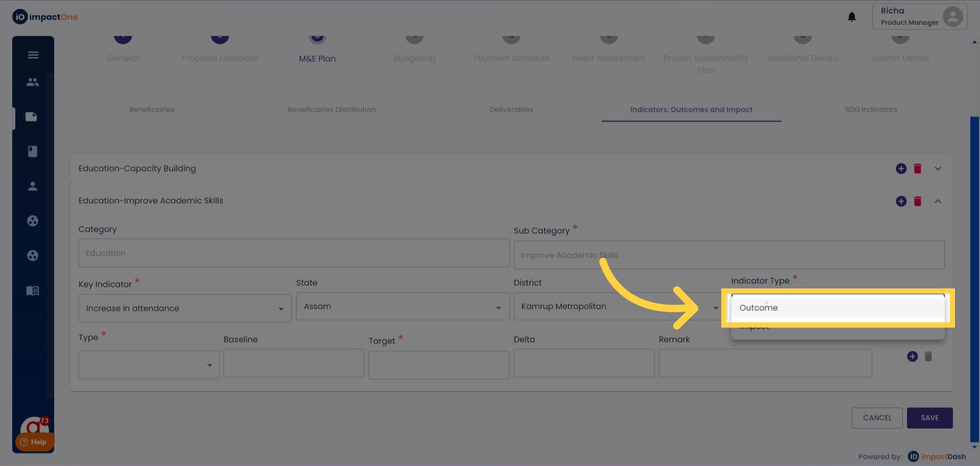Click the single person sidebar icon
980x466 pixels.
pos(33,186)
